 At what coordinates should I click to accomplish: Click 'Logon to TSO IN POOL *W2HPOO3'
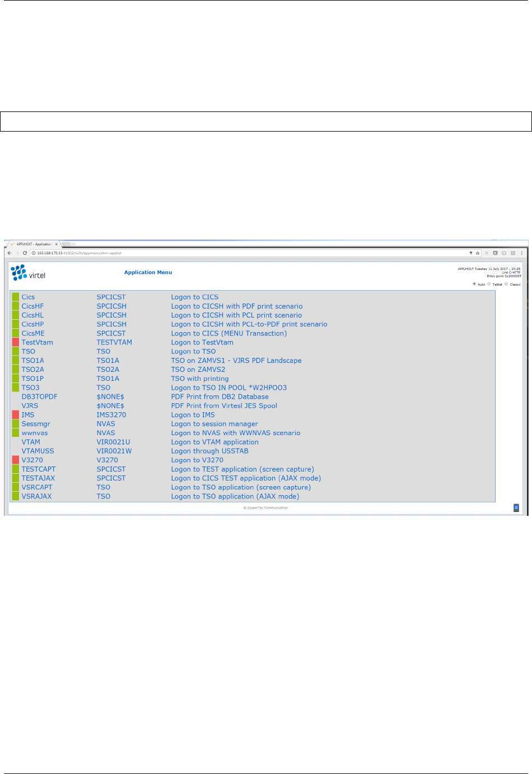pyautogui.click(x=229, y=388)
